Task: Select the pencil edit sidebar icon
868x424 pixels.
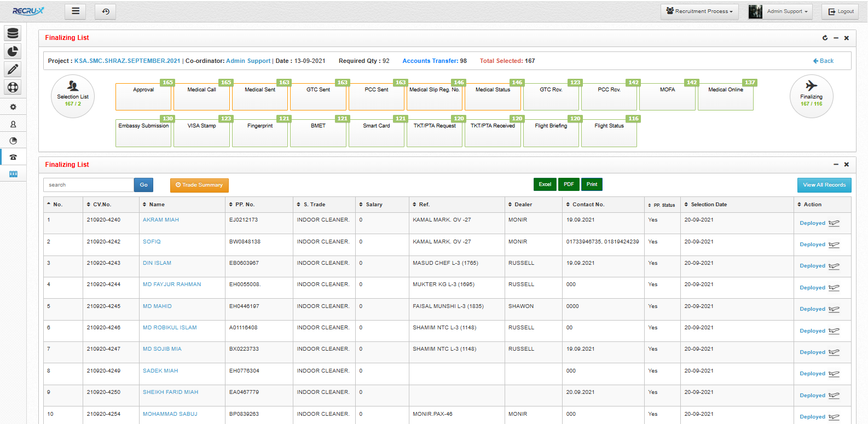Action: pos(13,69)
